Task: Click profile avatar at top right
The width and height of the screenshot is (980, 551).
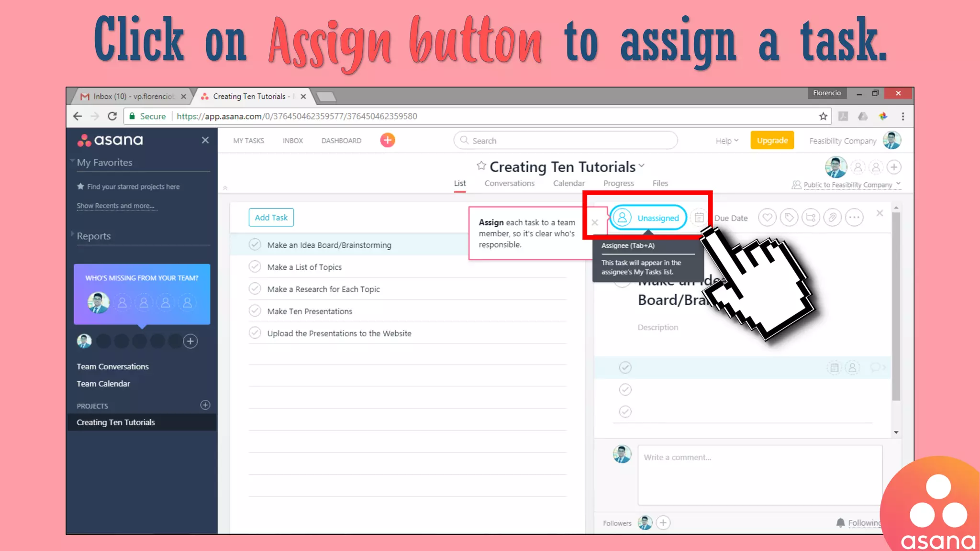Action: tap(892, 140)
